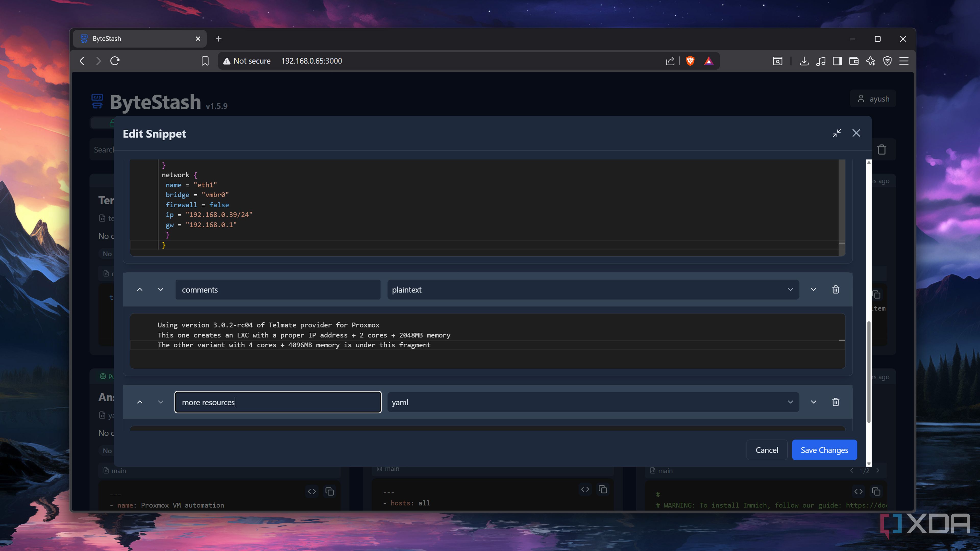Move more resources fragment down
The width and height of the screenshot is (980, 551).
[161, 402]
